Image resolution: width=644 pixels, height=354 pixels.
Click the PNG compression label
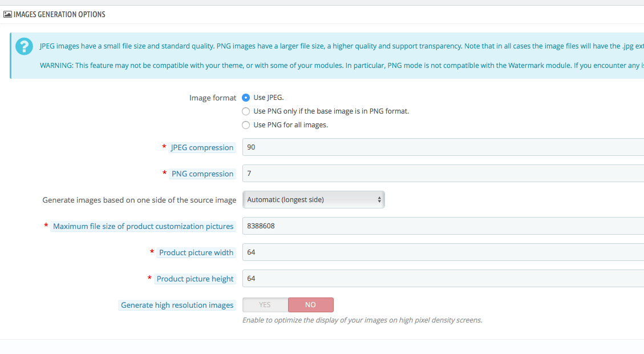pyautogui.click(x=202, y=174)
